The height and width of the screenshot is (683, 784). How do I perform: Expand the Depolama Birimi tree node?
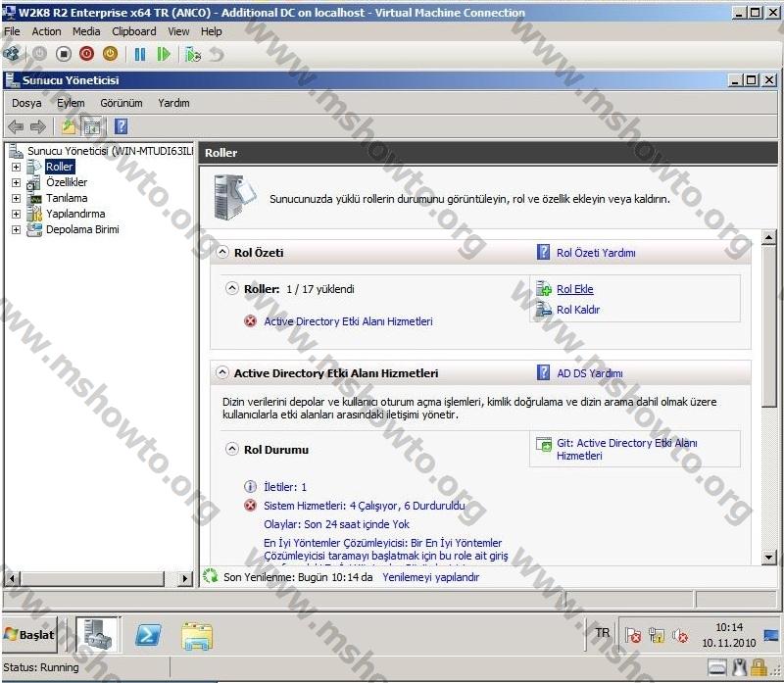point(16,230)
